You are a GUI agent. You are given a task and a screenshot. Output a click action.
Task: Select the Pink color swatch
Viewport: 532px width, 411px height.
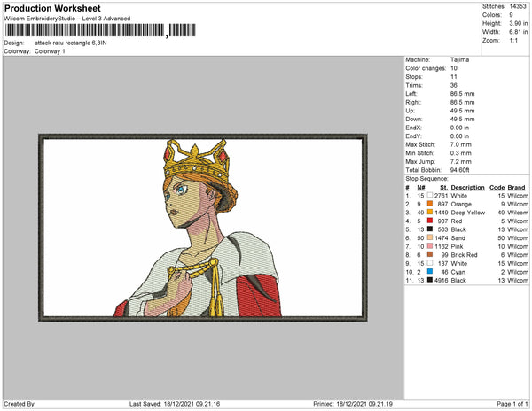[x=430, y=246]
